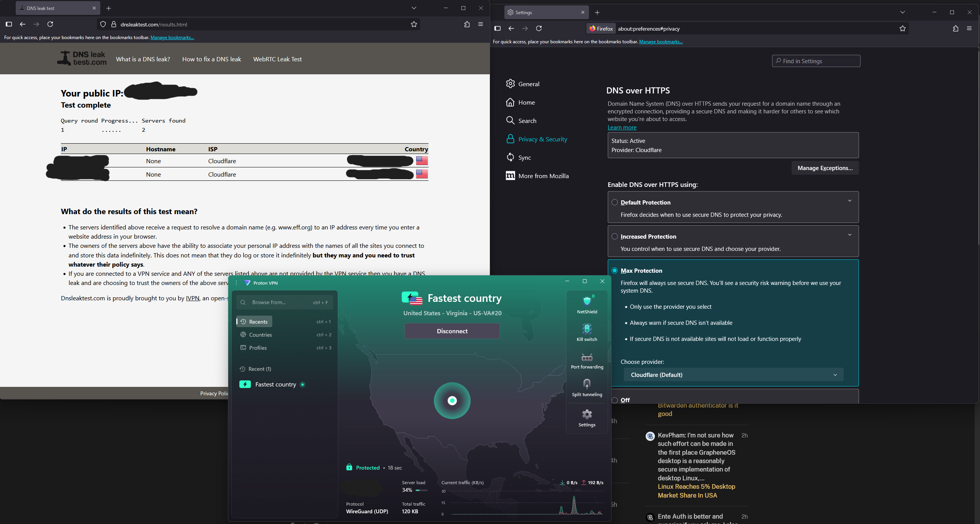Open Home settings category
Screen dimensions: 980x524
pos(520,102)
